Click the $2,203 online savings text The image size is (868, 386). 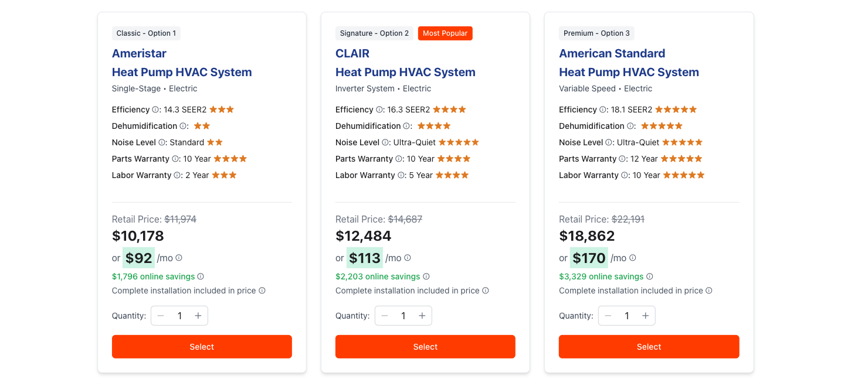point(378,276)
